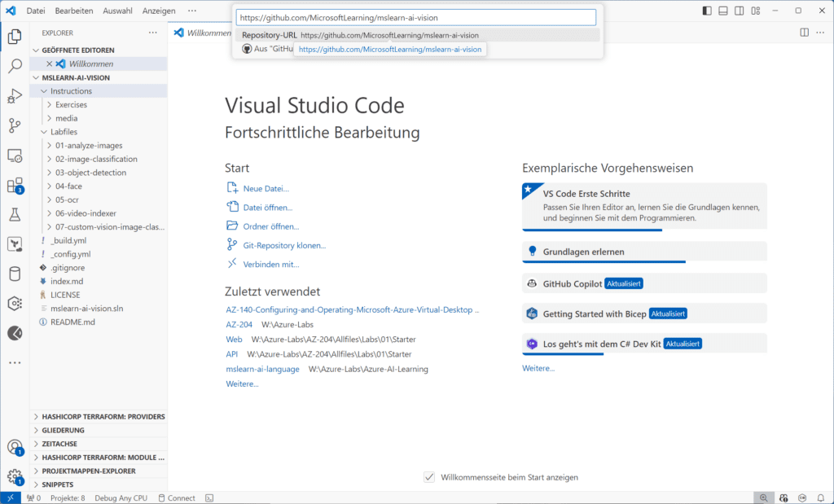This screenshot has width=834, height=504.
Task: Open the Auswahl menu
Action: pos(117,11)
